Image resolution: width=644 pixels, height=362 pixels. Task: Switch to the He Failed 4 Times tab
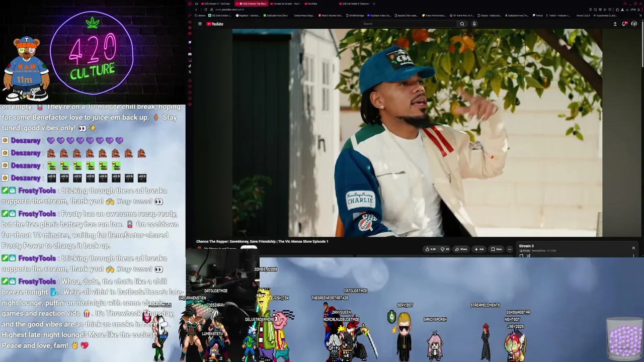[354, 4]
